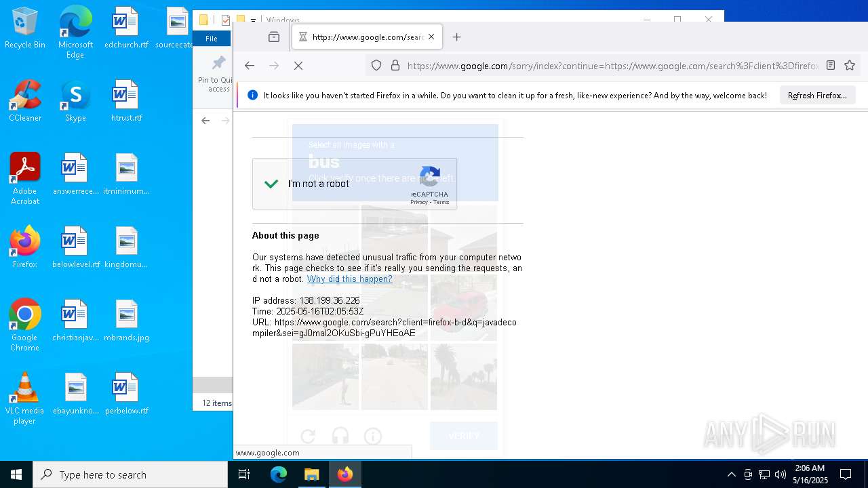Open tracking protection shield icon
Image resolution: width=868 pixels, height=488 pixels.
pos(376,66)
